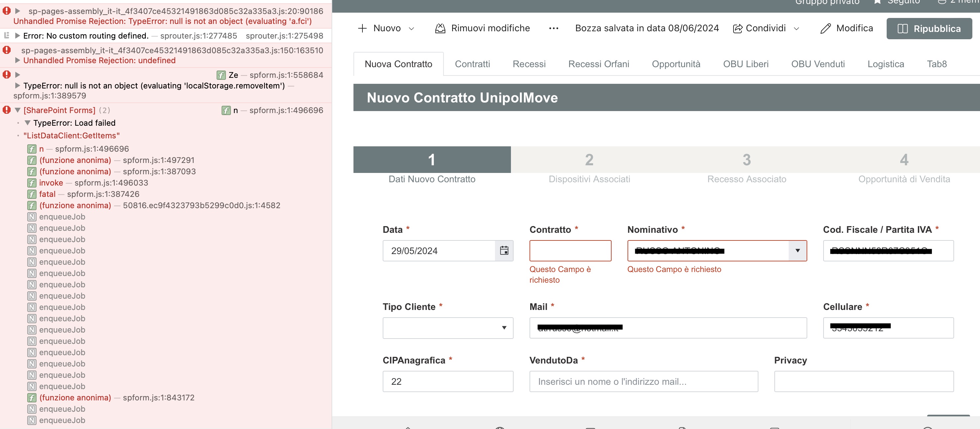
Task: Click the function icon beside fatal entry
Action: (32, 194)
